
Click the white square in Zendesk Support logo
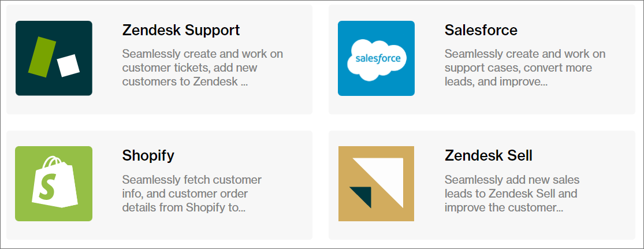[x=69, y=65]
